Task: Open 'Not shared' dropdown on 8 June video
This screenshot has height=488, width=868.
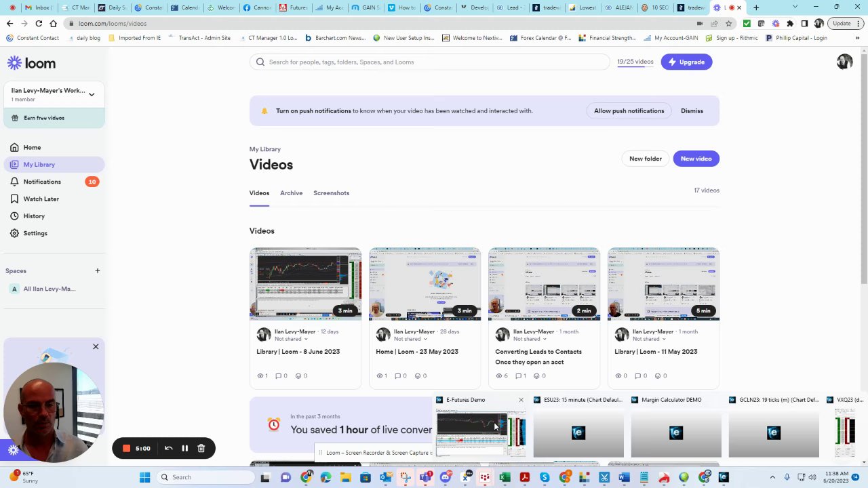Action: (x=290, y=339)
